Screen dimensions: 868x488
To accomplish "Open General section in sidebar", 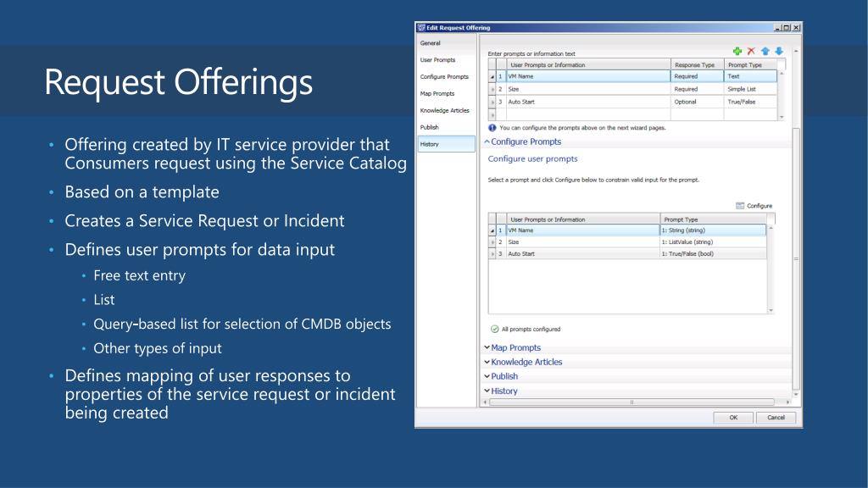I will pos(430,43).
